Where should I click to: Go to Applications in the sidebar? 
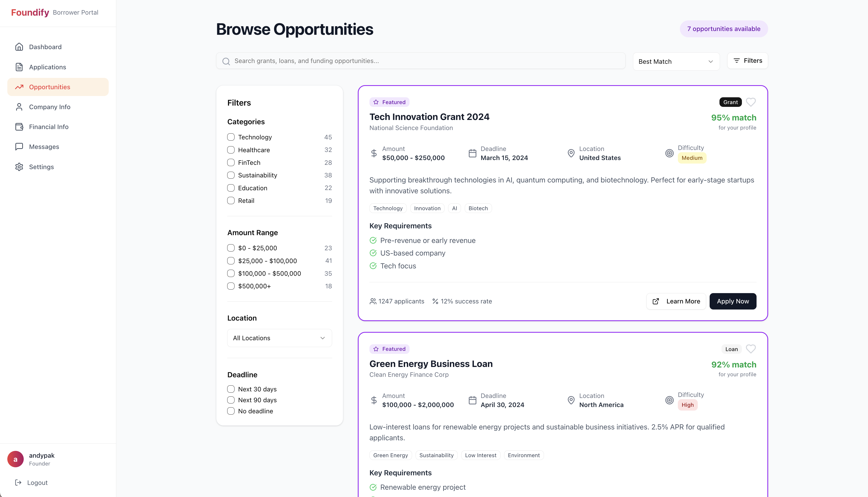pyautogui.click(x=47, y=67)
